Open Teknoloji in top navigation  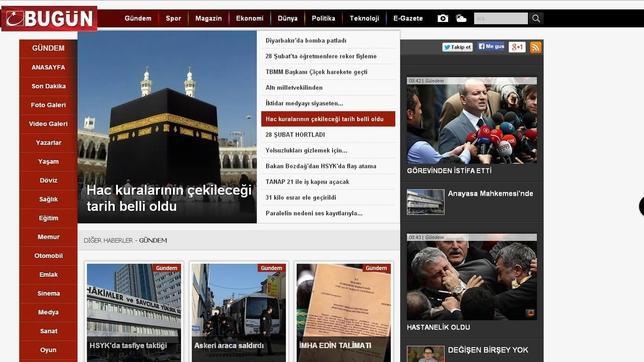pos(364,18)
